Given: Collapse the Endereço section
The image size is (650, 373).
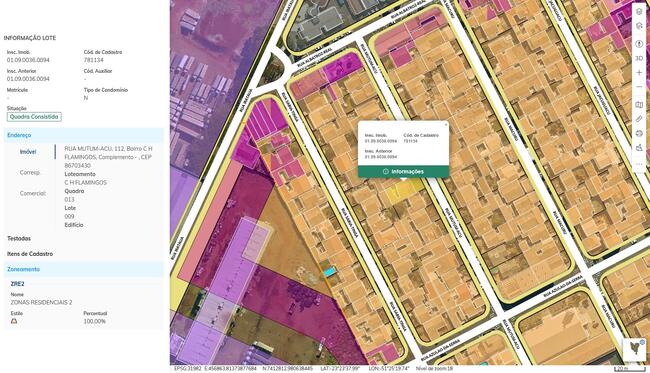Looking at the screenshot, I should [x=84, y=135].
